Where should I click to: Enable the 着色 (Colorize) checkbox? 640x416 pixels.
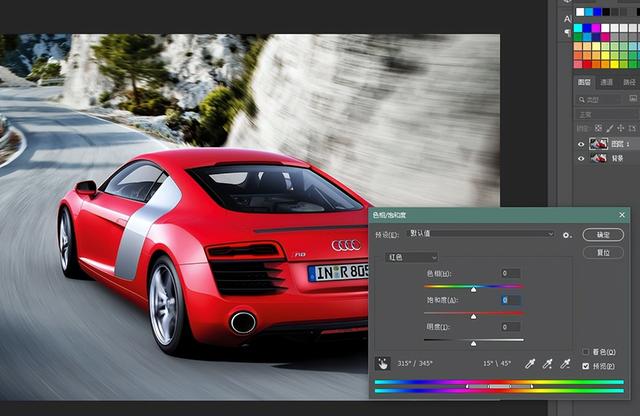point(586,351)
